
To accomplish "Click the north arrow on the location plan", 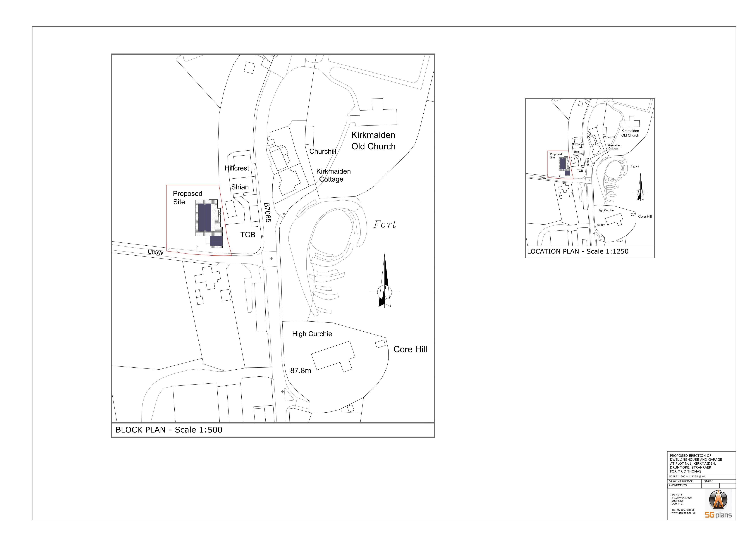I will pos(640,187).
